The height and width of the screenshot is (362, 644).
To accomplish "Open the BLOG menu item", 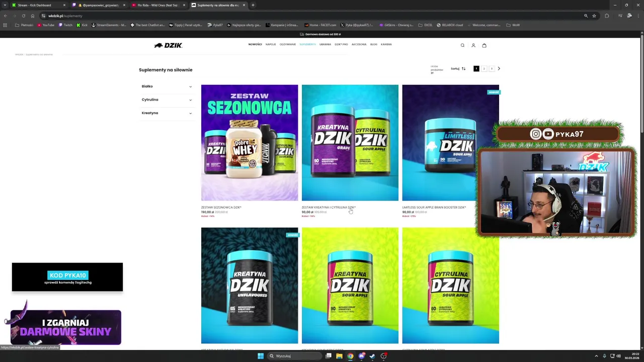I will [373, 44].
